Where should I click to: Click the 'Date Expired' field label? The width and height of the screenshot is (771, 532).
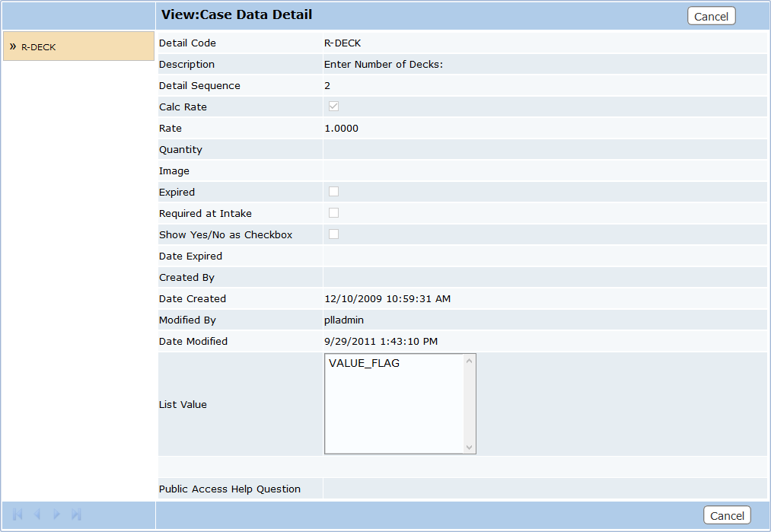[190, 256]
